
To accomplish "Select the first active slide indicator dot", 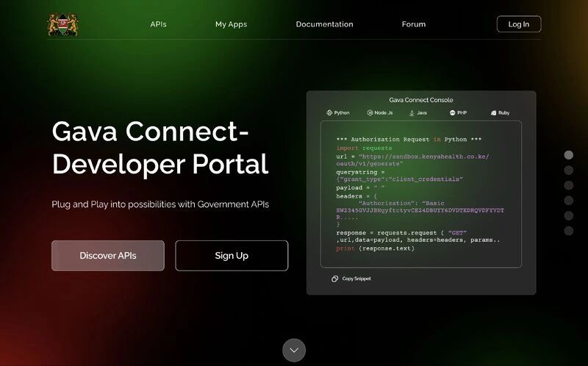I will 568,155.
